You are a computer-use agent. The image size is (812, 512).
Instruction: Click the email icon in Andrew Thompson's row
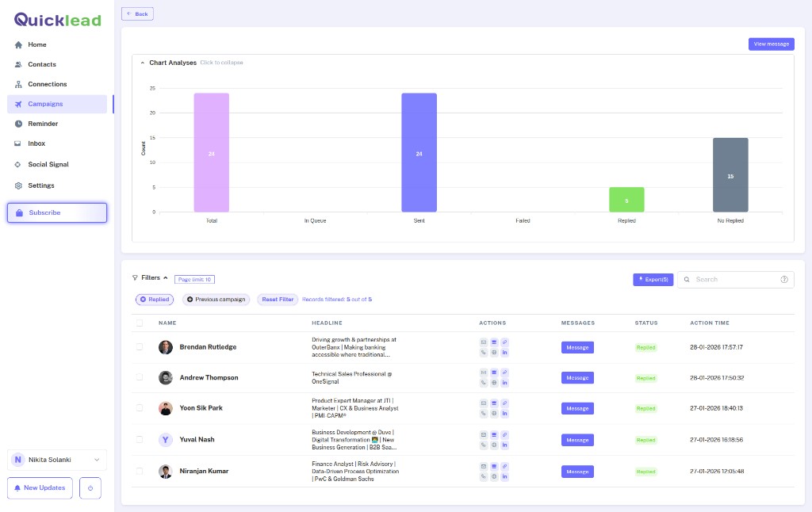tap(484, 373)
